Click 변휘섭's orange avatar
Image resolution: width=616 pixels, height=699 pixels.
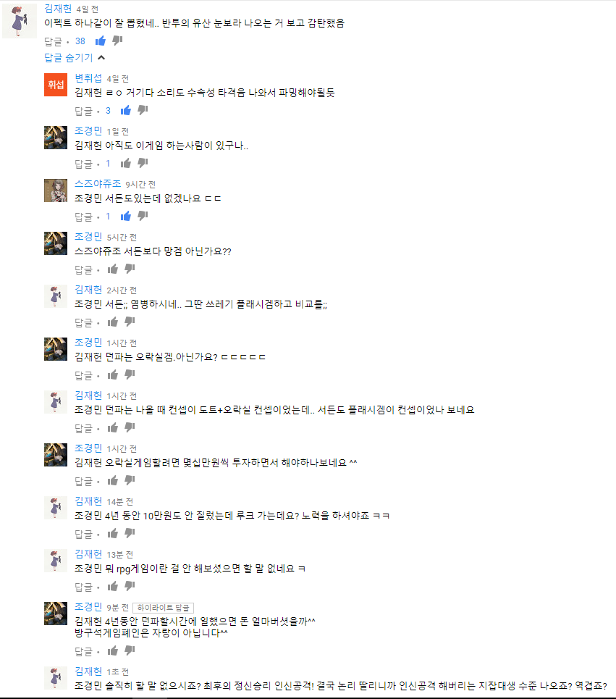click(x=56, y=85)
